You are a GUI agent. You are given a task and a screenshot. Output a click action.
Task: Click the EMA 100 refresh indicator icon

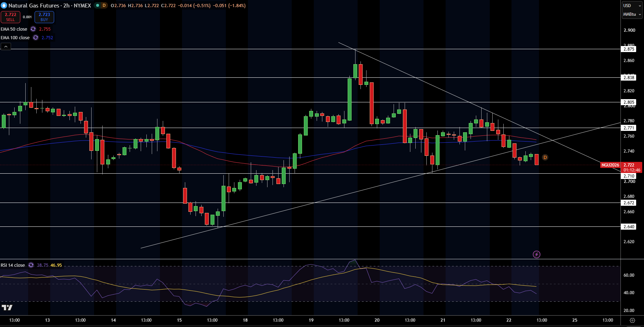tap(36, 38)
